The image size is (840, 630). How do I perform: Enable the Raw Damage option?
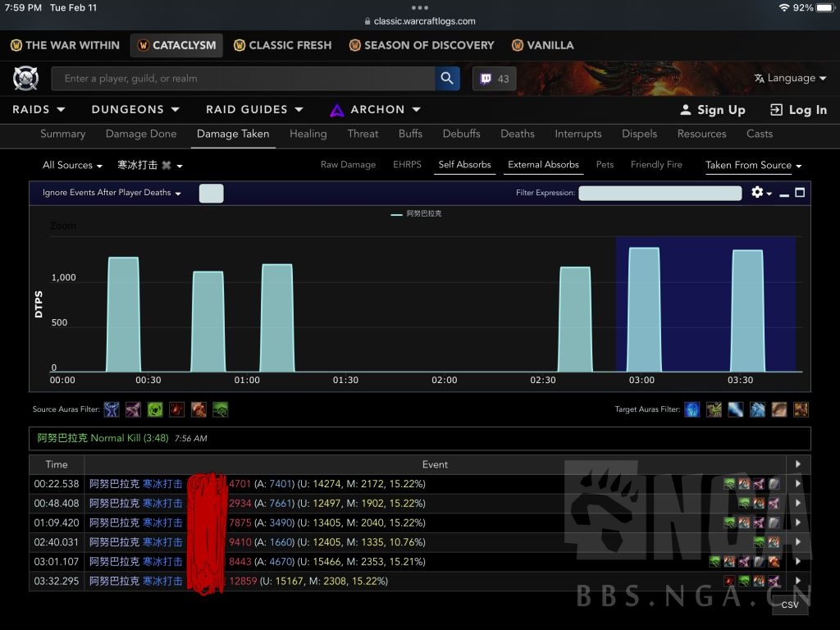(x=348, y=165)
